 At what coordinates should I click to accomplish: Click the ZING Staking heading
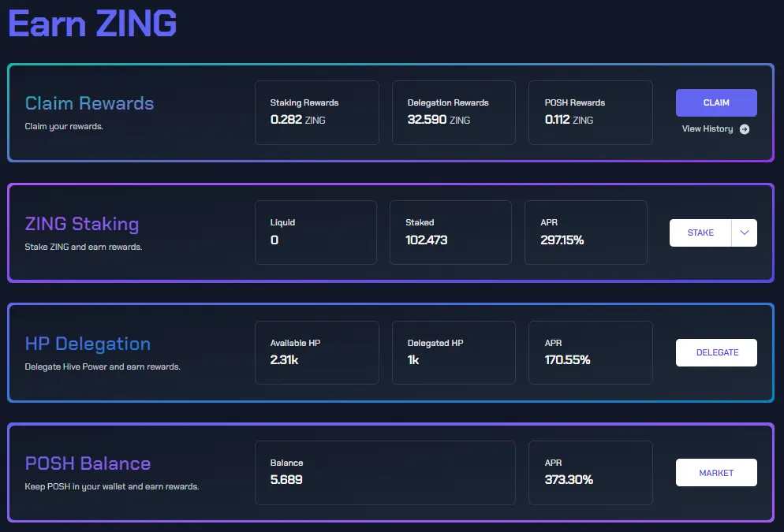(82, 224)
